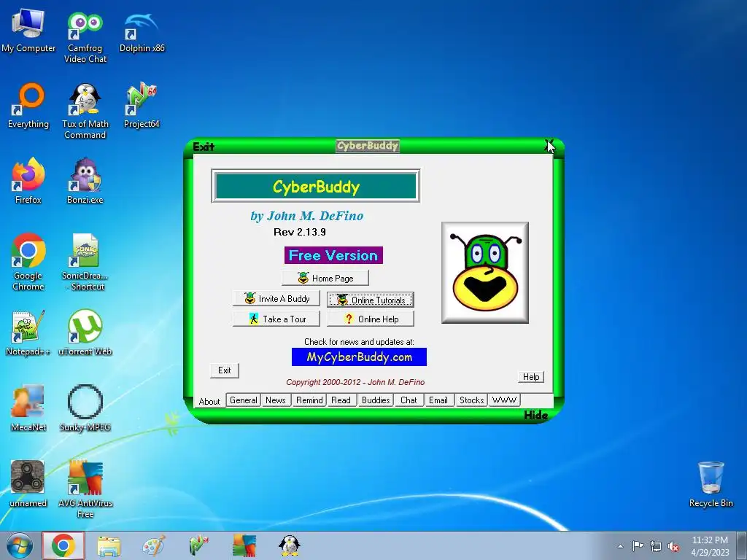Launch Firefox from the desktop

pyautogui.click(x=28, y=181)
